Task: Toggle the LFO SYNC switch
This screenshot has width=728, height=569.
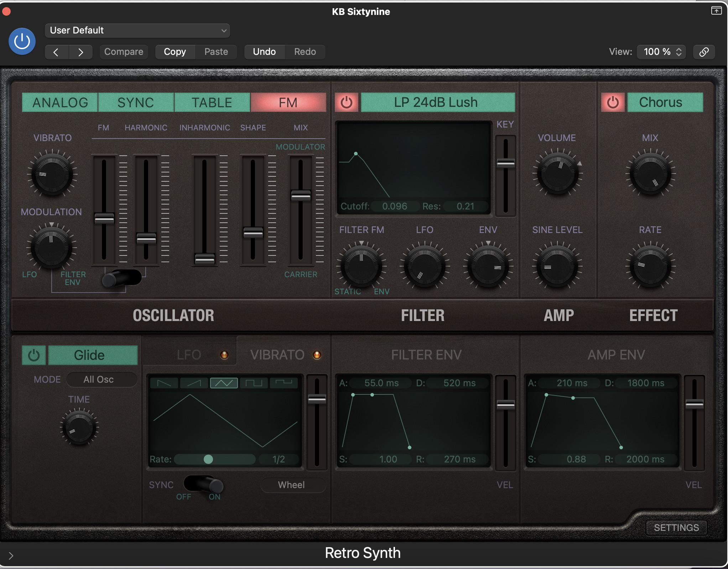Action: (204, 485)
